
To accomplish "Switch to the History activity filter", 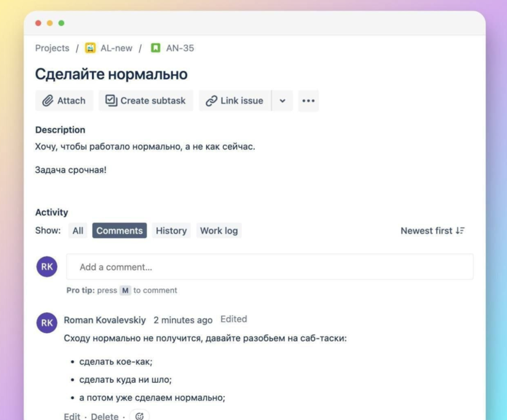I will coord(171,231).
